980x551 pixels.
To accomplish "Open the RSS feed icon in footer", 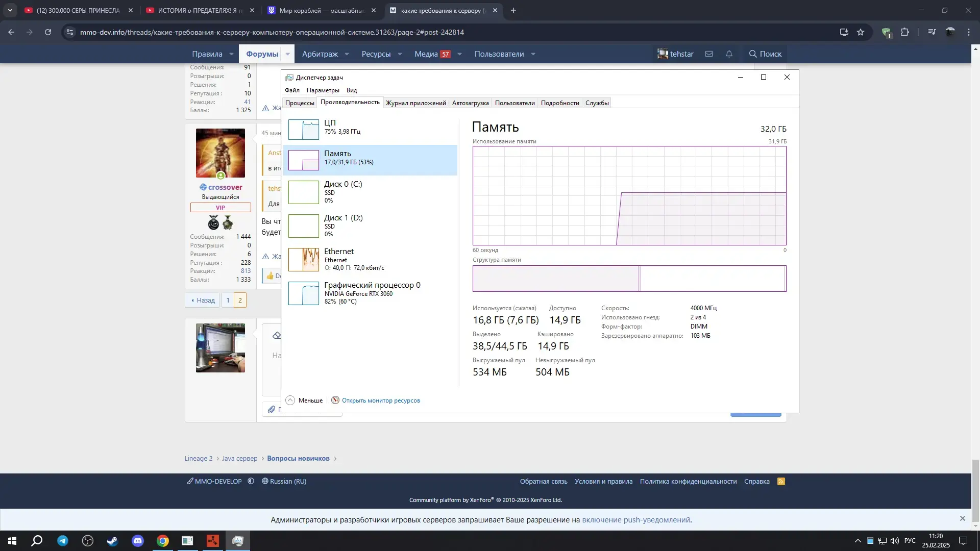I will coord(781,481).
